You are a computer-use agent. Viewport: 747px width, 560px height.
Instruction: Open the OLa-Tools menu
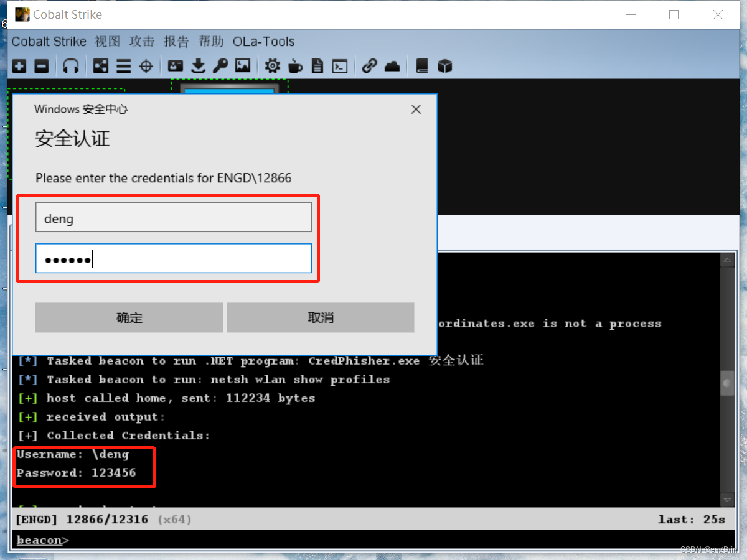263,42
